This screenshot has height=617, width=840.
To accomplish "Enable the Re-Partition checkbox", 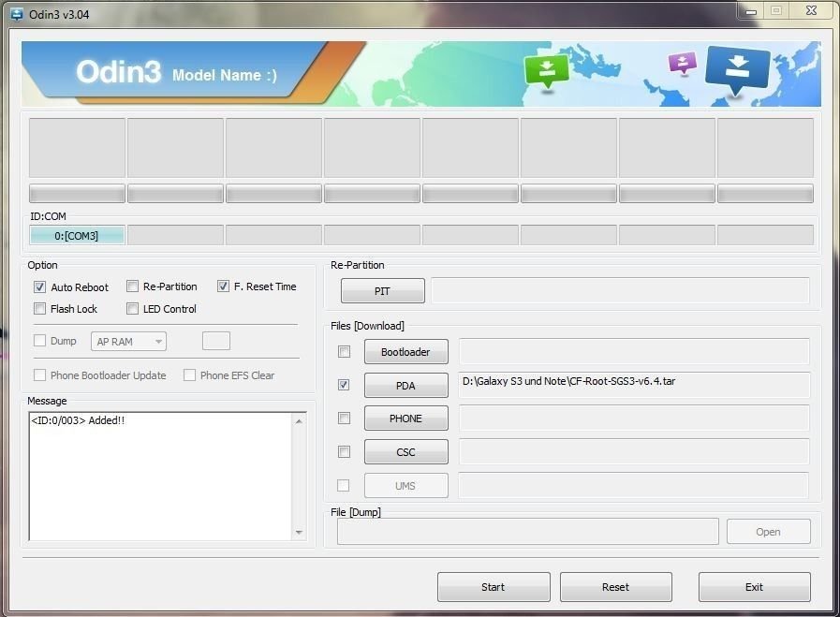I will [x=132, y=286].
